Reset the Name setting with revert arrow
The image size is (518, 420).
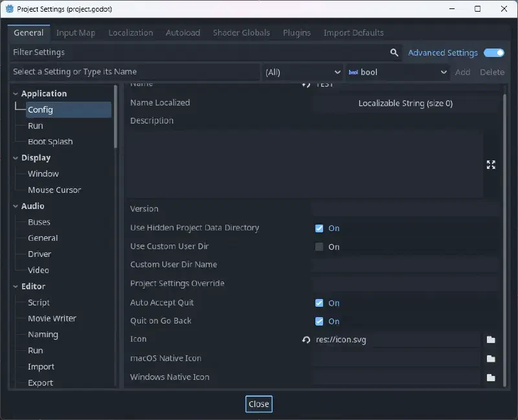[306, 85]
